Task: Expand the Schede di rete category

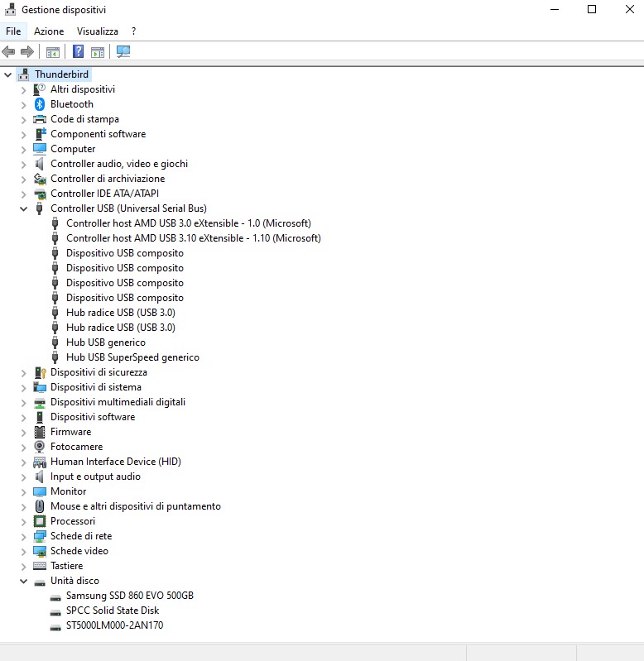Action: pos(24,536)
